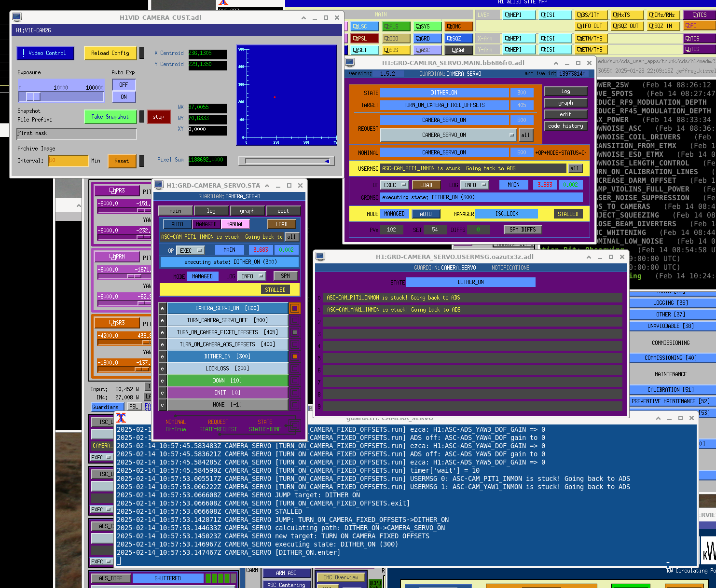This screenshot has height=588, width=716.
Task: Shade the H1VID_CAMERA_CUST window with its up-arrow icon
Action: [x=303, y=18]
